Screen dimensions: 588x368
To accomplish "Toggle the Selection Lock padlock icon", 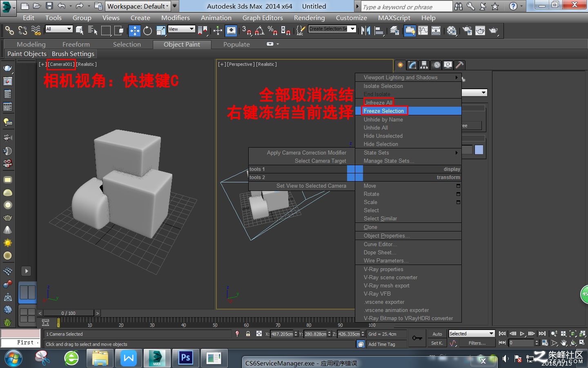I will pos(248,334).
